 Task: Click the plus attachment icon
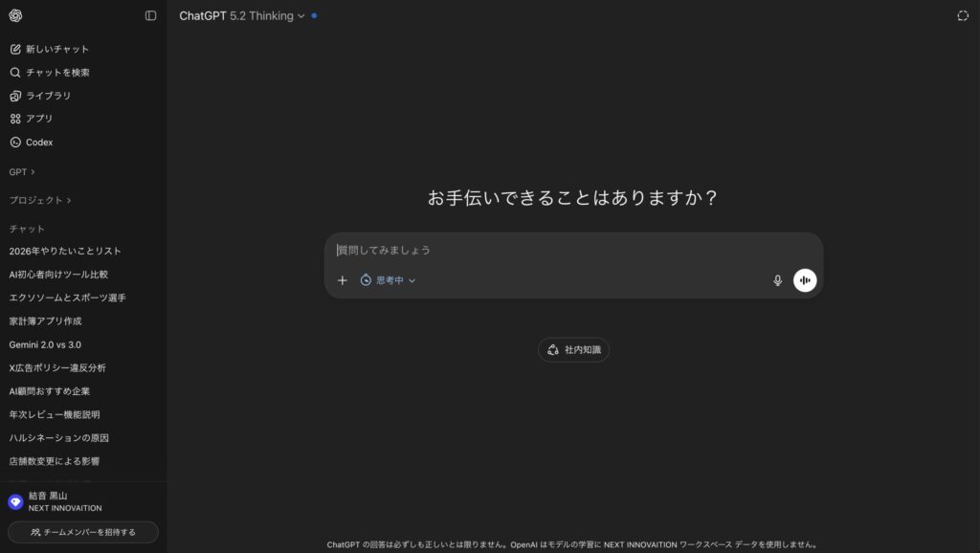click(x=343, y=280)
